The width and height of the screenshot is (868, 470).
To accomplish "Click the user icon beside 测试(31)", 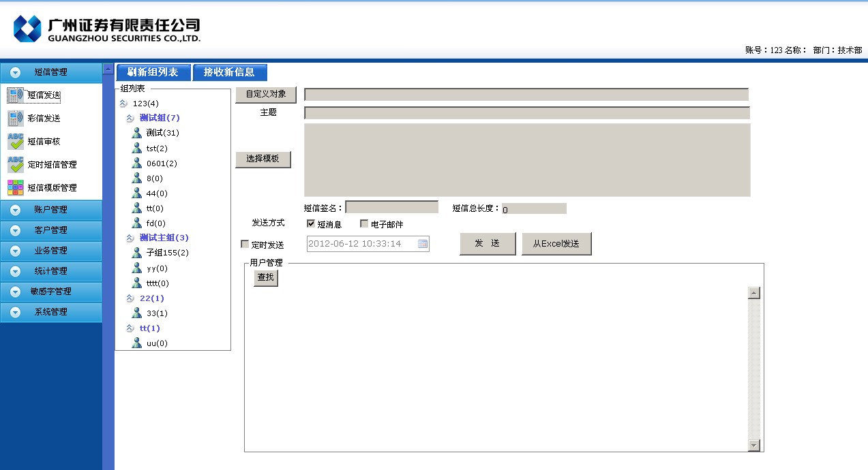I will click(x=137, y=132).
